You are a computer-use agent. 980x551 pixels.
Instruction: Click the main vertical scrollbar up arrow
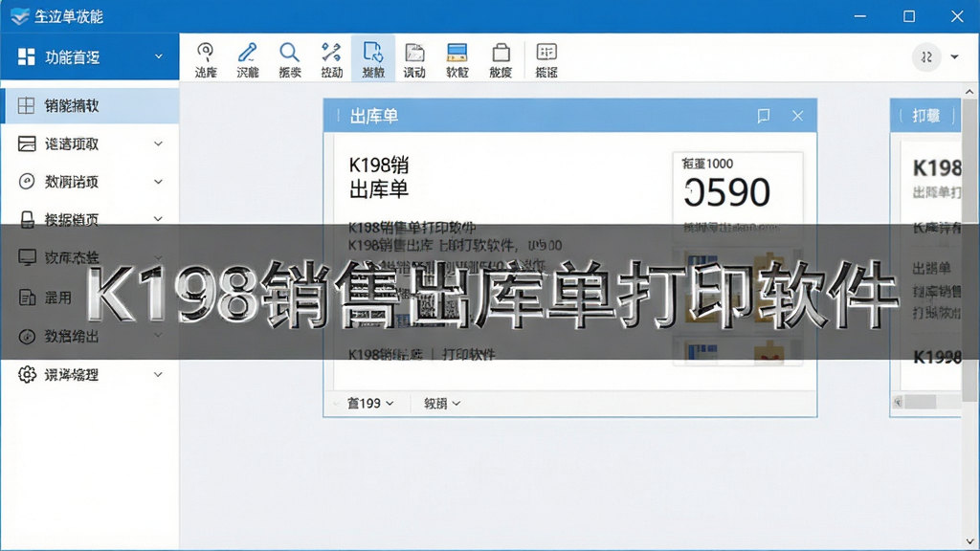coord(969,92)
